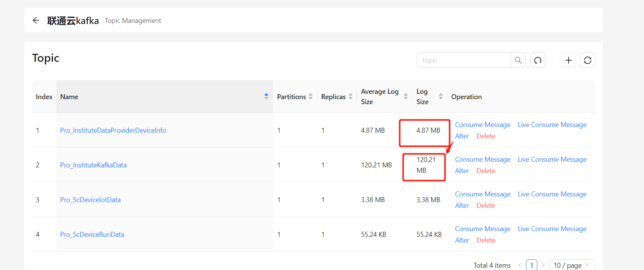Delete the Pro_ScDeviceIotData topic

click(x=486, y=206)
